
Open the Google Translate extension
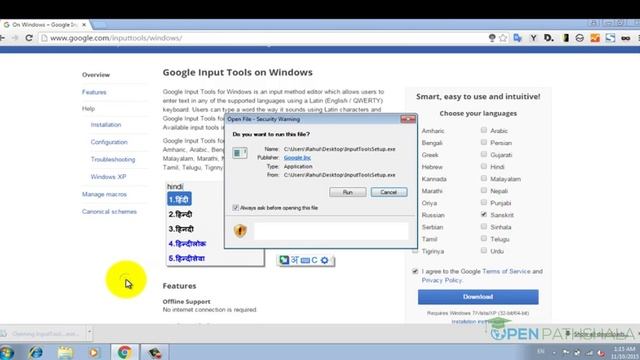click(518, 38)
